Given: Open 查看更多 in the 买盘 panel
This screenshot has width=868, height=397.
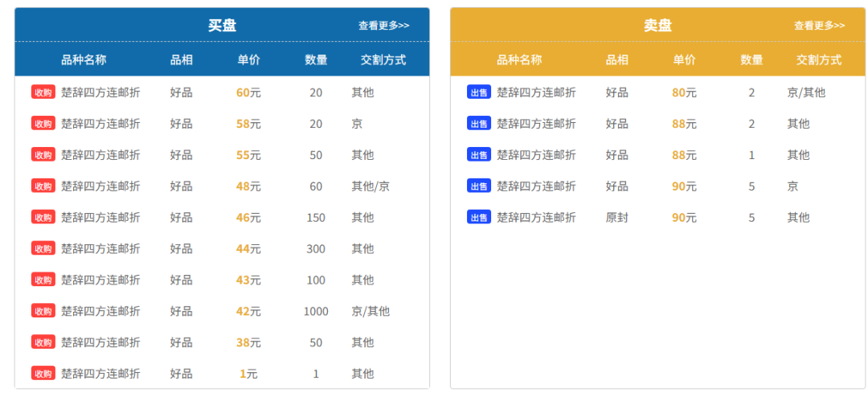Looking at the screenshot, I should (384, 26).
